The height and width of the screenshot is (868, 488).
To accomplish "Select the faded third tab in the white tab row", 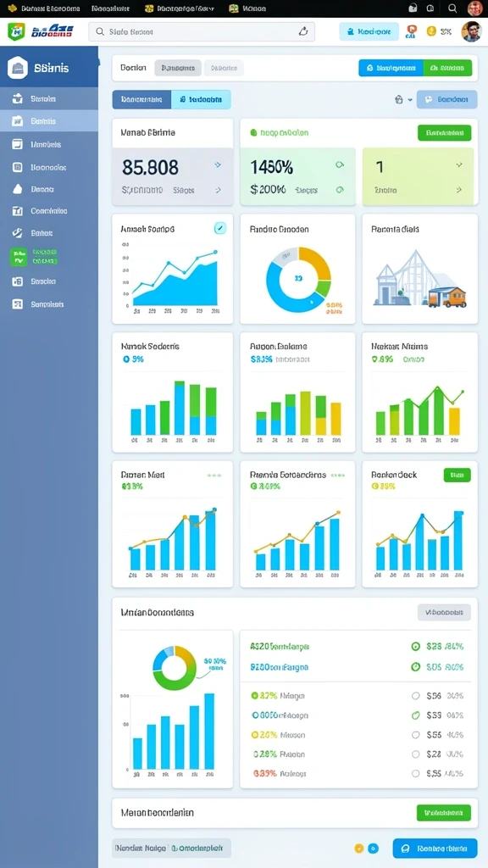I will point(224,68).
